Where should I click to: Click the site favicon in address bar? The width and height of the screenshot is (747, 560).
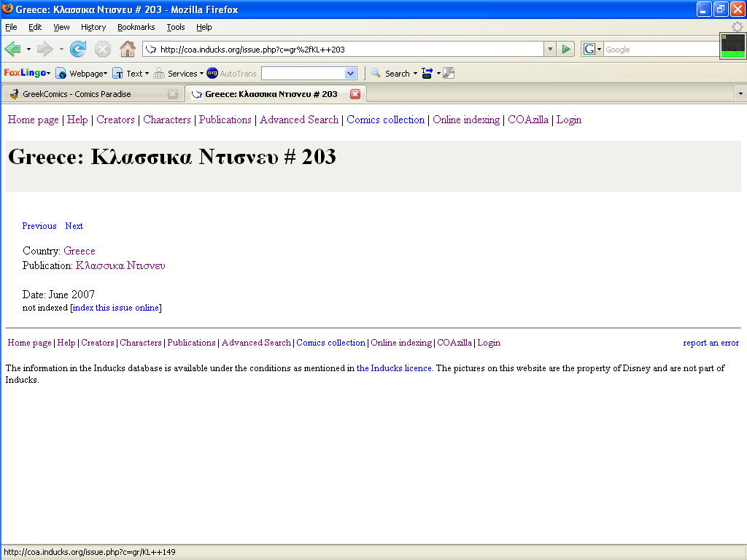coord(151,49)
